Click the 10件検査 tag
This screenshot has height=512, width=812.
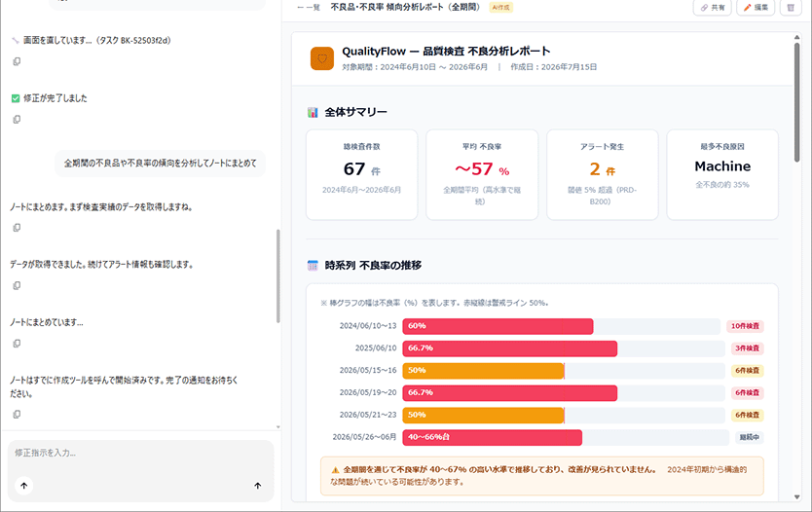[745, 326]
